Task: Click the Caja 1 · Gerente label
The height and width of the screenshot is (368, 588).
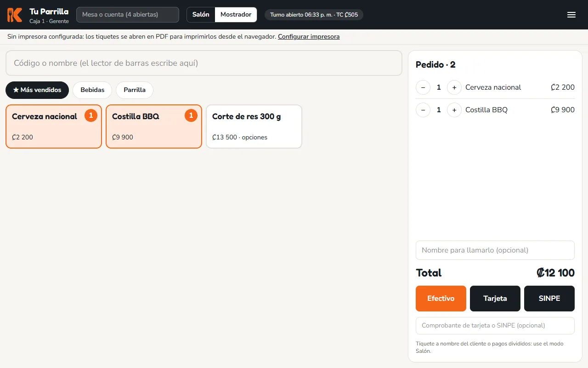Action: [49, 21]
